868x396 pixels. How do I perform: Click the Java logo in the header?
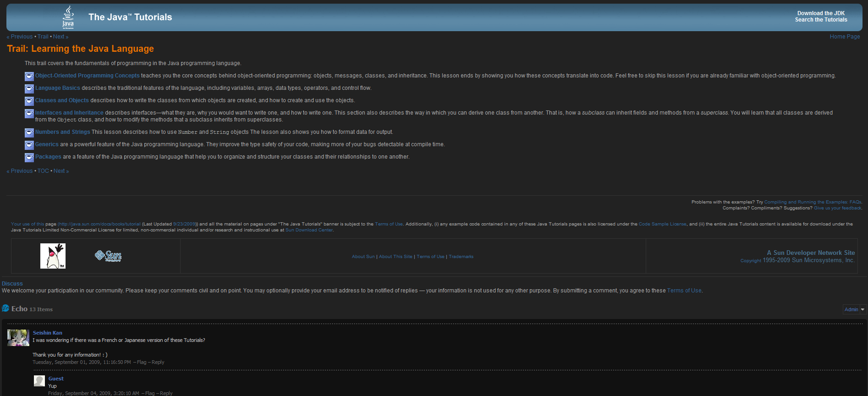tap(68, 17)
